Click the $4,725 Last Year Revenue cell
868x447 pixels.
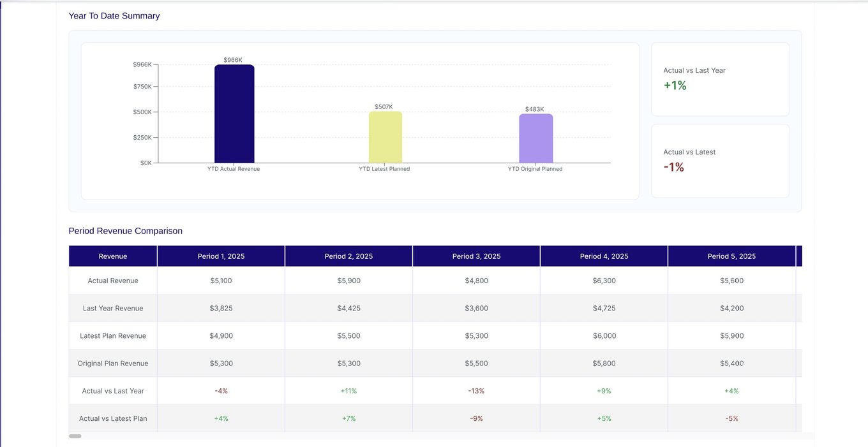(604, 308)
